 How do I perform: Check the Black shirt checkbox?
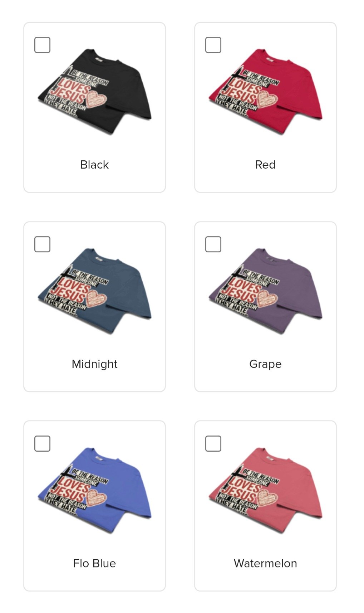(42, 45)
